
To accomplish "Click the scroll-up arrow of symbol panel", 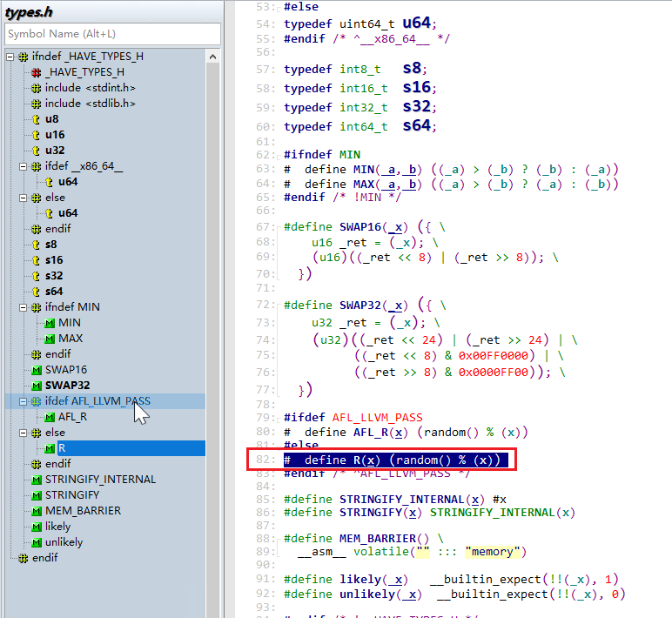I will pyautogui.click(x=212, y=57).
